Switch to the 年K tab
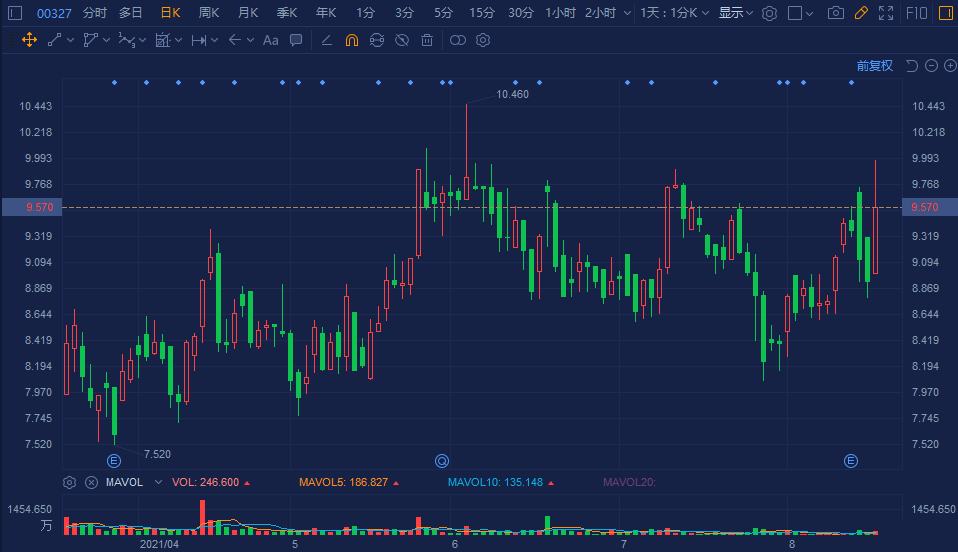 point(326,13)
